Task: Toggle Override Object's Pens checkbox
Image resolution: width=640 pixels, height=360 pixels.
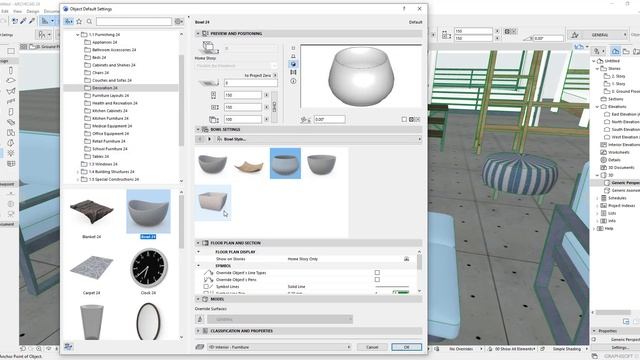Action: pos(377,280)
